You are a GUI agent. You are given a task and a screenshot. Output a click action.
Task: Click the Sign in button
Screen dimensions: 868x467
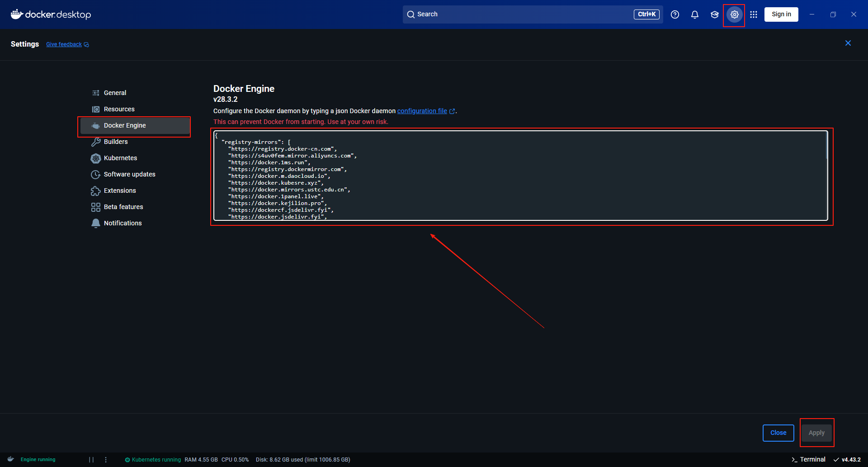(781, 14)
